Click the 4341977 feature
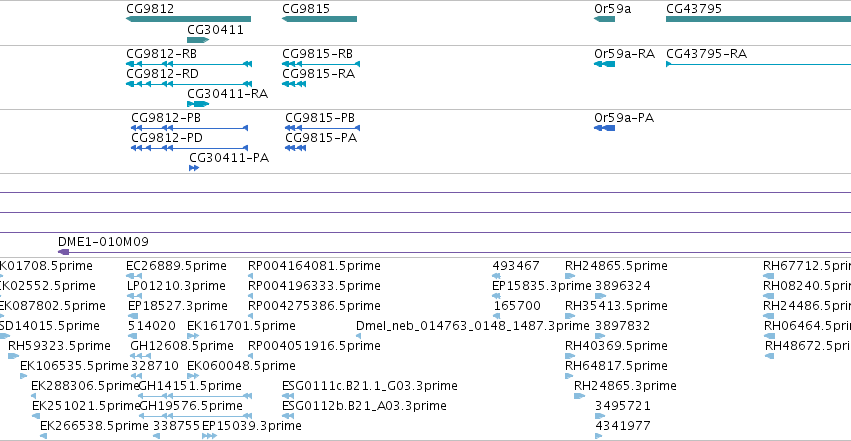851x441 pixels. 599,436
